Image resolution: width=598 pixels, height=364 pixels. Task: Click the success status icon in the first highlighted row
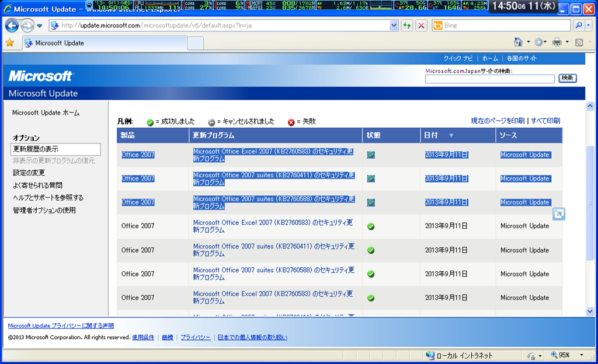click(x=371, y=155)
